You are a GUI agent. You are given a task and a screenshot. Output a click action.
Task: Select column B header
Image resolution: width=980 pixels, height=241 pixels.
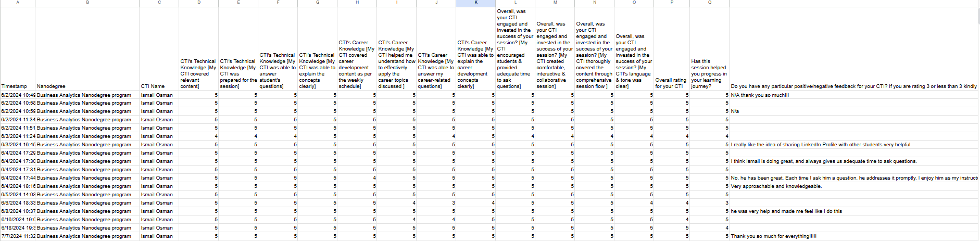[87, 3]
